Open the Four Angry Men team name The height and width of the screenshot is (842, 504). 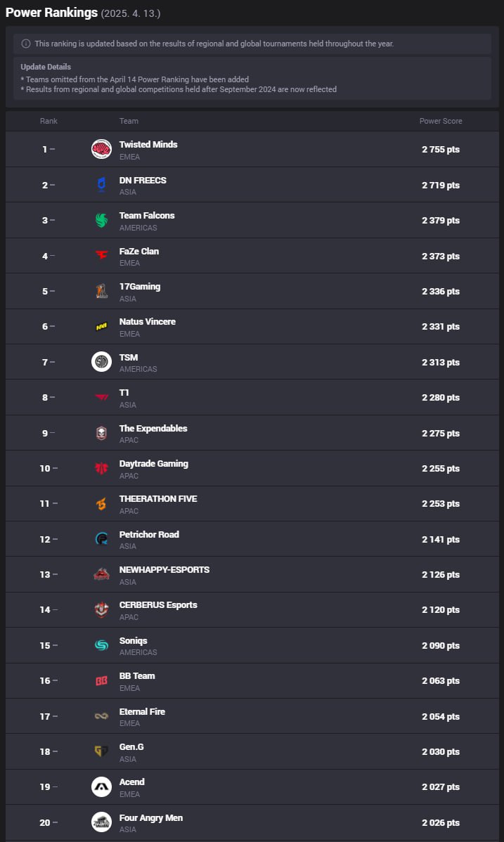(x=151, y=818)
